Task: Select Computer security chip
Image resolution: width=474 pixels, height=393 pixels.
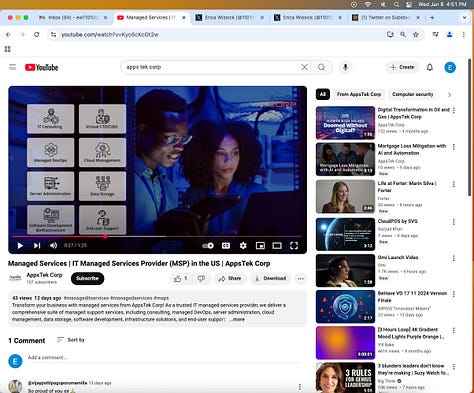Action: (x=413, y=94)
